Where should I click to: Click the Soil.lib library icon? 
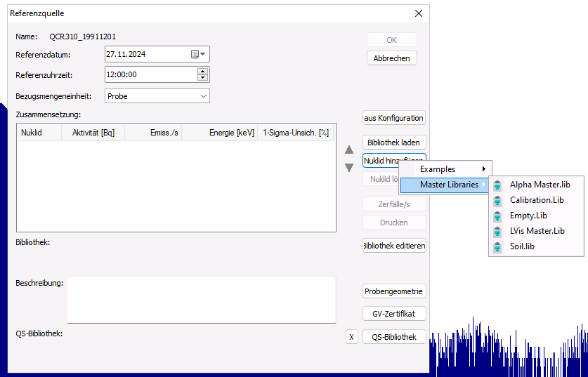tap(497, 246)
